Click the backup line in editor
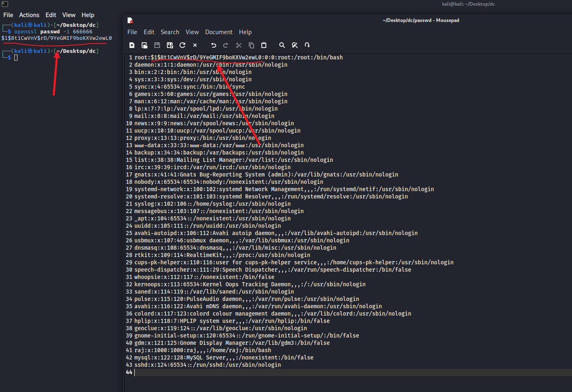The image size is (572, 392). (219, 152)
